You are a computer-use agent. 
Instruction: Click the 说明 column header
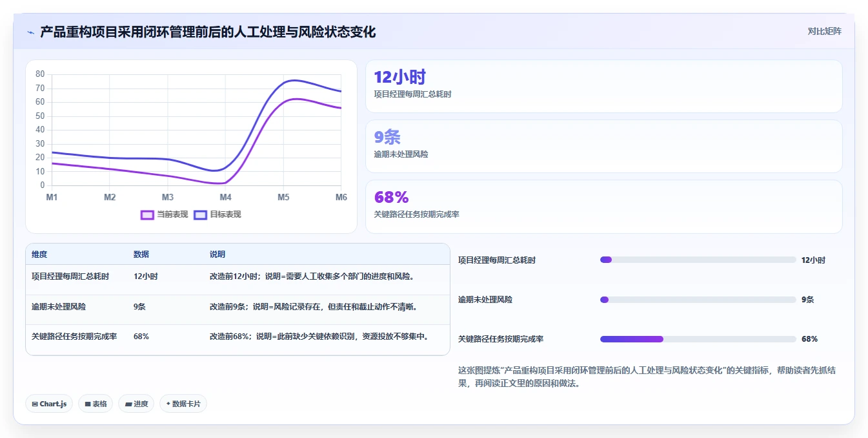(217, 255)
